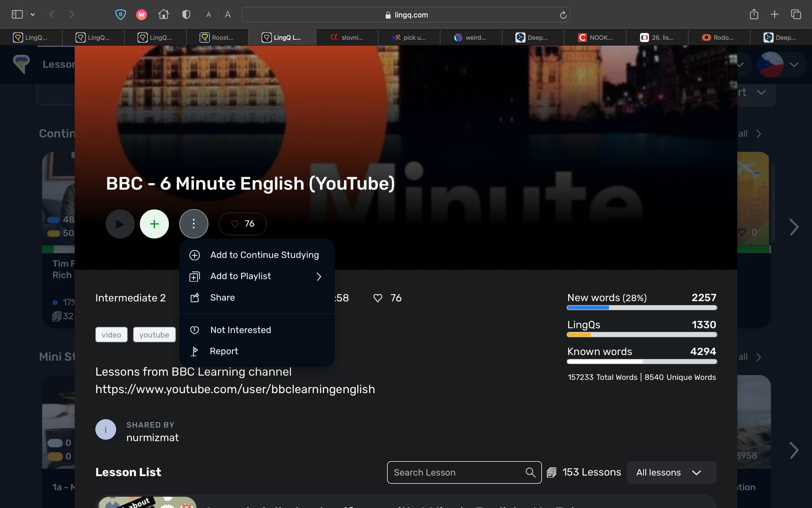The width and height of the screenshot is (812, 508).
Task: Click the pink W extension icon
Action: point(141,15)
